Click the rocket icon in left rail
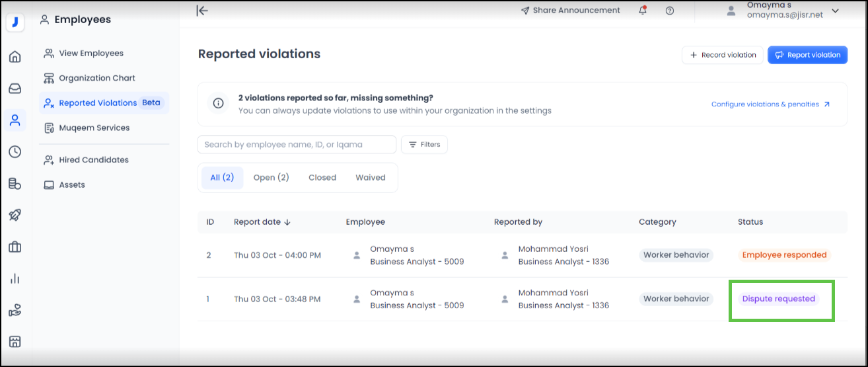This screenshot has height=367, width=868. click(x=15, y=215)
